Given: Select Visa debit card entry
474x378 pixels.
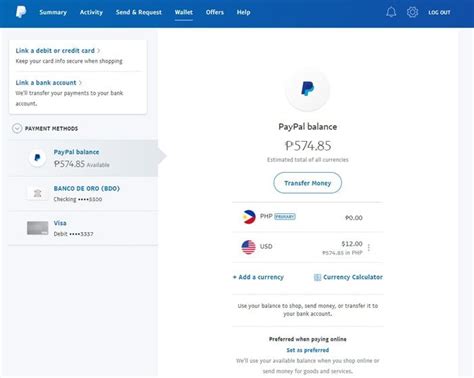Looking at the screenshot, I should point(83,228).
